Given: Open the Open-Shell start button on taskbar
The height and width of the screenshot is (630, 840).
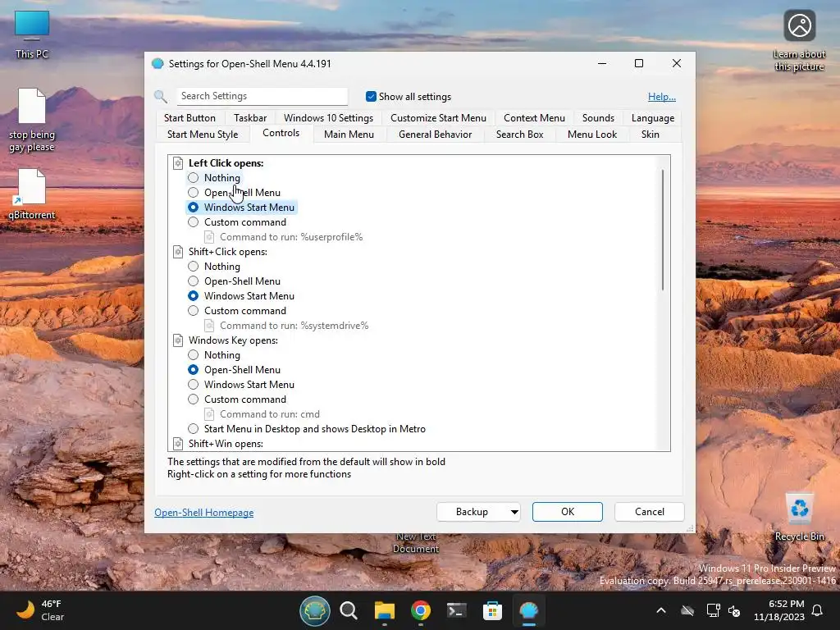Looking at the screenshot, I should click(x=314, y=610).
